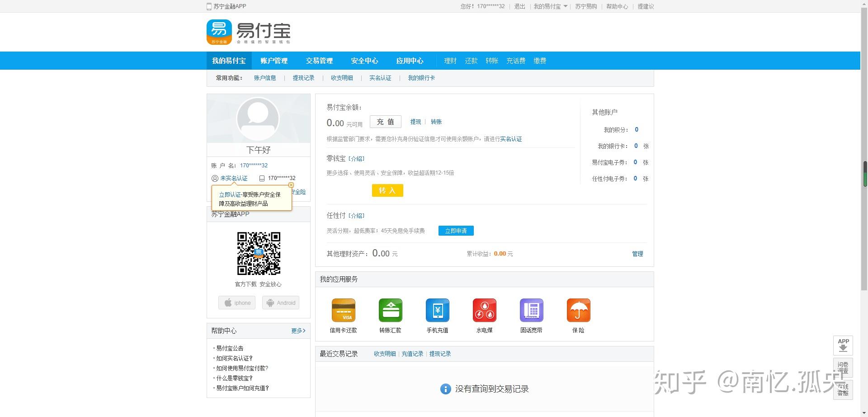Click 还款 in the blue nav bar

[x=471, y=61]
